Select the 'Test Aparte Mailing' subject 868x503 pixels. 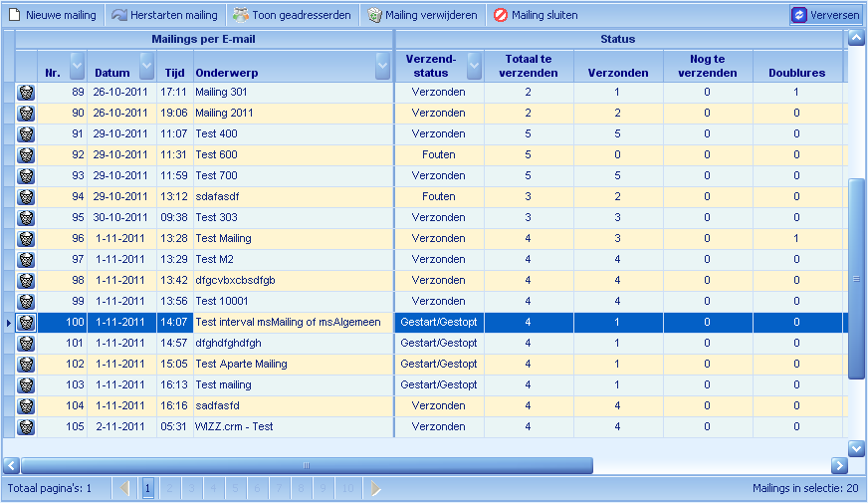294,365
